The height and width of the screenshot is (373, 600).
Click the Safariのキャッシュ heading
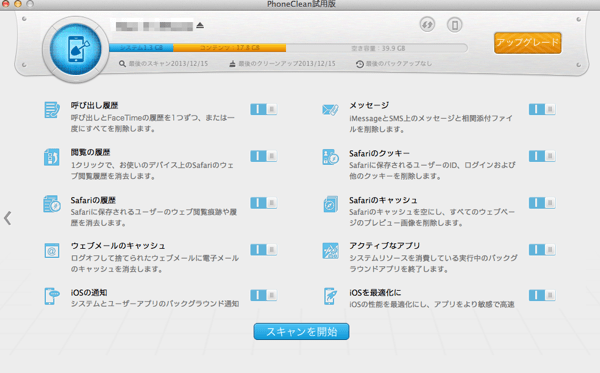coord(383,200)
